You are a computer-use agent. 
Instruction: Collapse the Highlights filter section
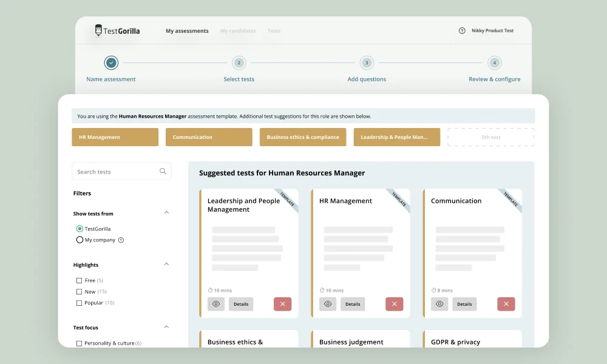pos(166,265)
